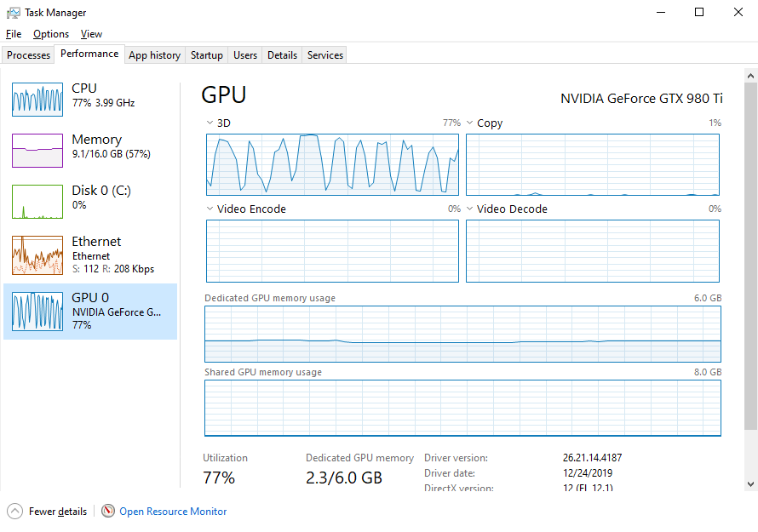Viewport: 758px width, 532px height.
Task: Open the View menu
Action: click(91, 34)
